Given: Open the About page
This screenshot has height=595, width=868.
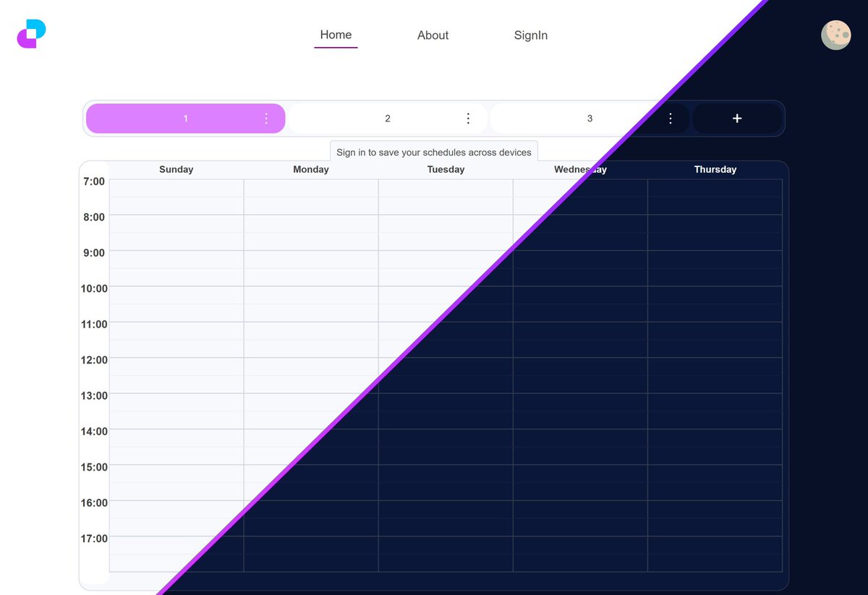Looking at the screenshot, I should [433, 35].
